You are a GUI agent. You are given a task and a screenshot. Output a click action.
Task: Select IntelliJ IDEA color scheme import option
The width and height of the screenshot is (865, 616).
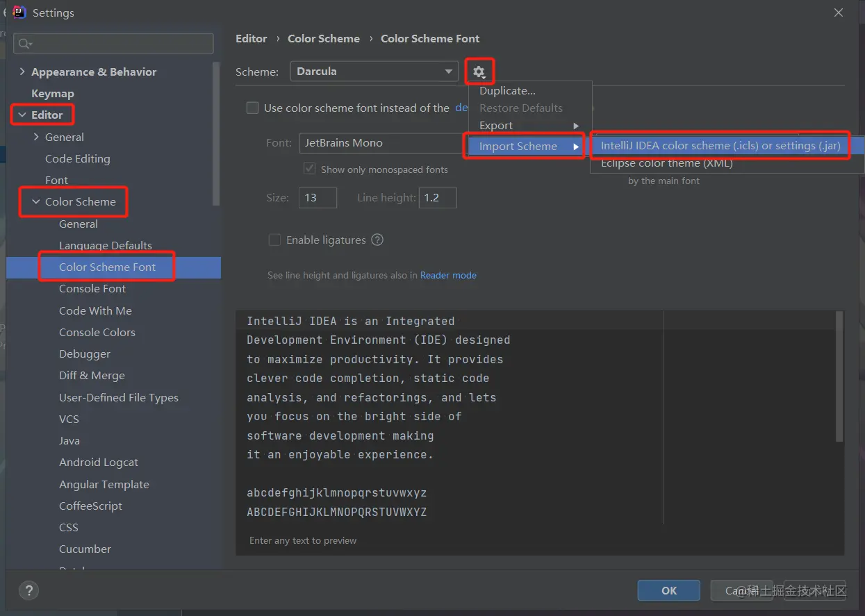click(x=720, y=146)
